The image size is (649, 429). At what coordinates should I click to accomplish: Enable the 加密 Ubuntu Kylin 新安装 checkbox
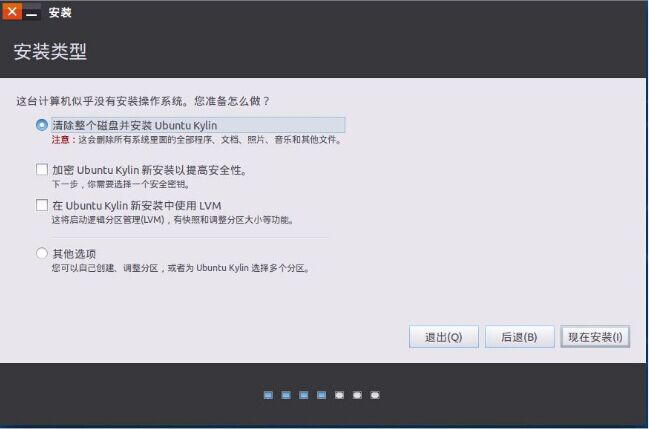(x=42, y=169)
